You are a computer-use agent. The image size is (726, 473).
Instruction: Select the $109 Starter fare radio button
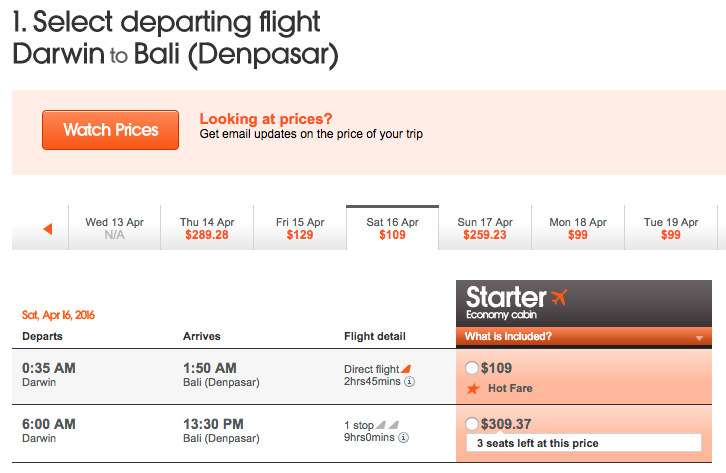[x=471, y=368]
